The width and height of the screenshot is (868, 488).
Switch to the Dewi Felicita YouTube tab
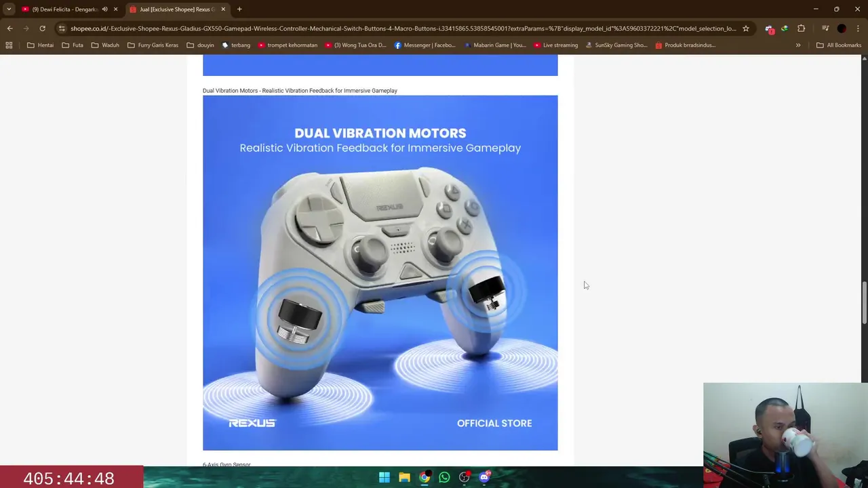pyautogui.click(x=65, y=9)
